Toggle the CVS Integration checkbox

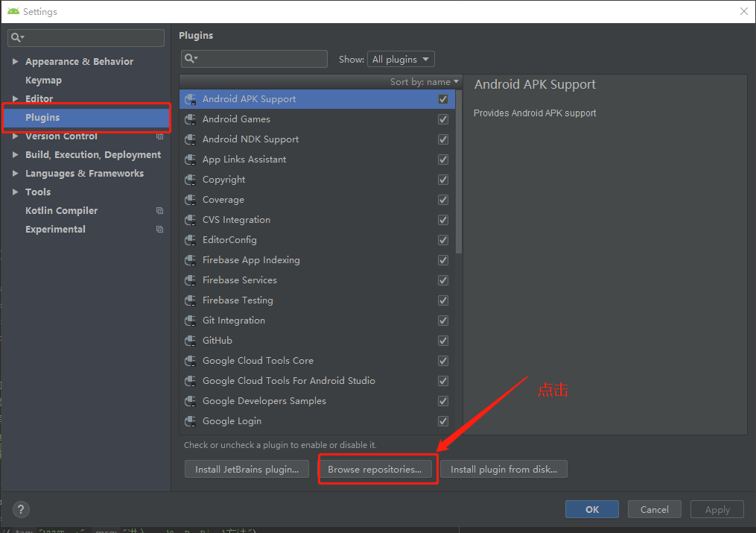[443, 220]
